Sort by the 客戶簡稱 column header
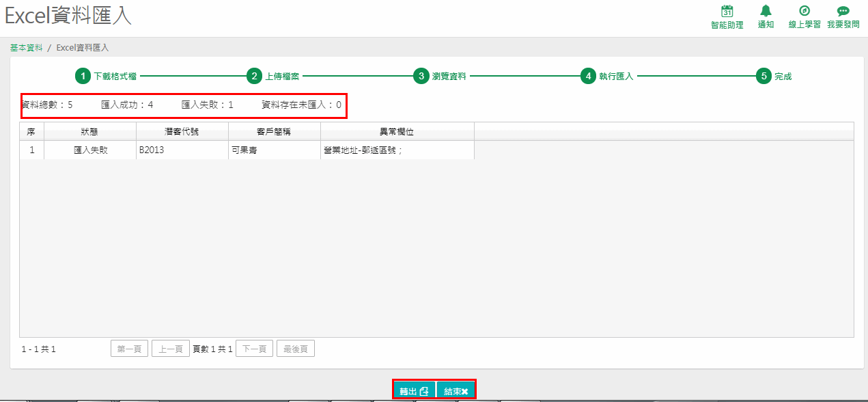Viewport: 868px width, 402px height. coord(275,132)
